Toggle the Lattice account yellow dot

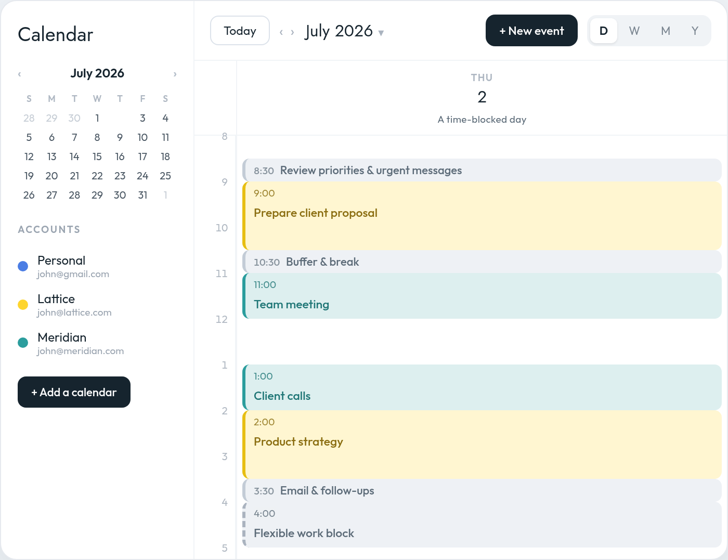point(23,305)
